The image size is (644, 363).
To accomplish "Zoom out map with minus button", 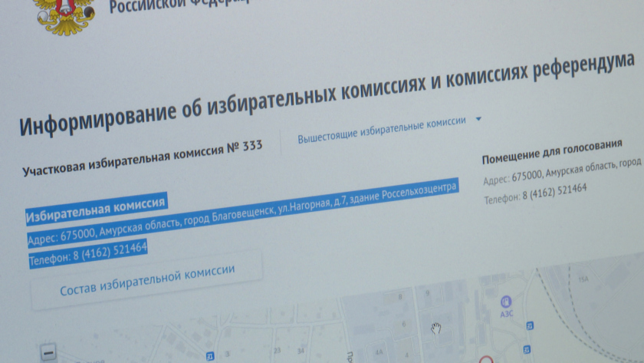I will tap(48, 353).
